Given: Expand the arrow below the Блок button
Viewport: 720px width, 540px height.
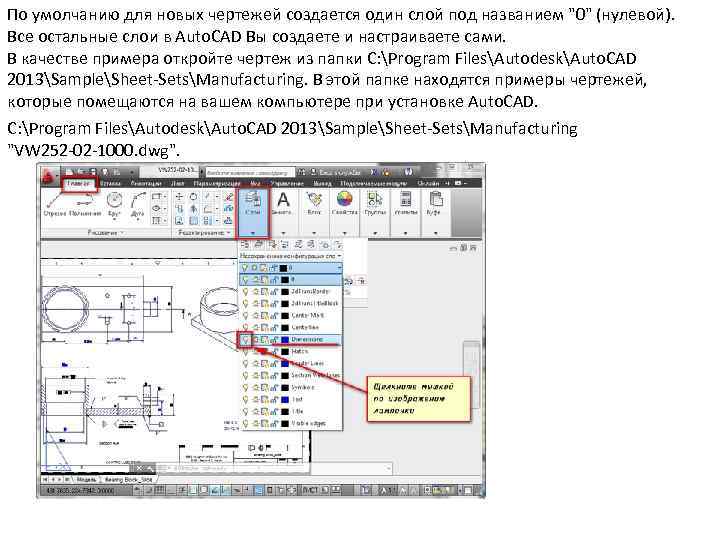Looking at the screenshot, I should click(x=314, y=233).
